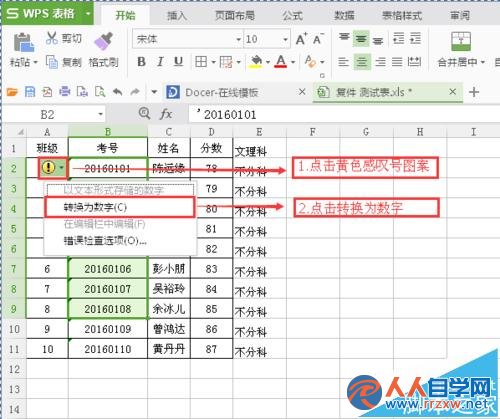
Task: Click the Merge and Center icon
Action: [x=461, y=41]
